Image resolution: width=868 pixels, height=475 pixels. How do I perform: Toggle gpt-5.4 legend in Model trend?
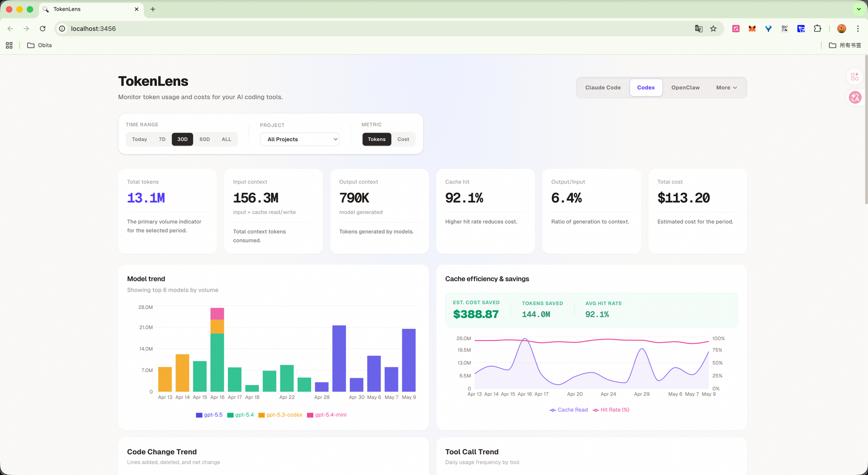pyautogui.click(x=241, y=415)
